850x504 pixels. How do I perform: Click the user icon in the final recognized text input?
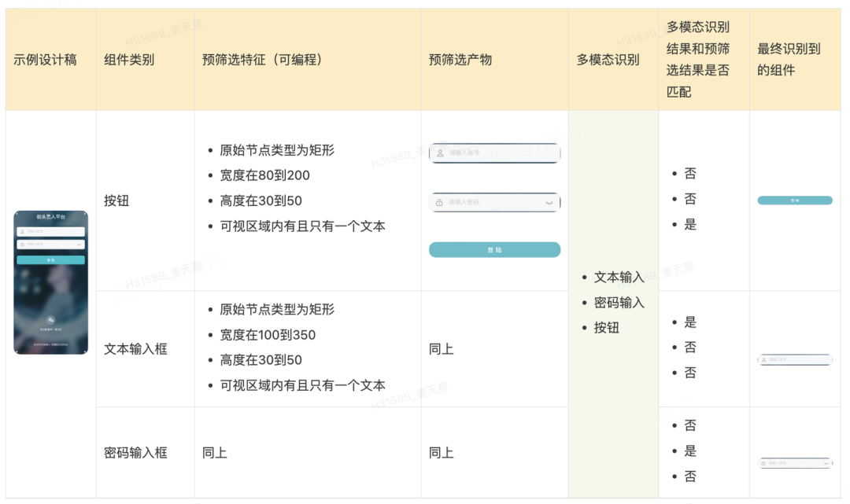tap(763, 359)
